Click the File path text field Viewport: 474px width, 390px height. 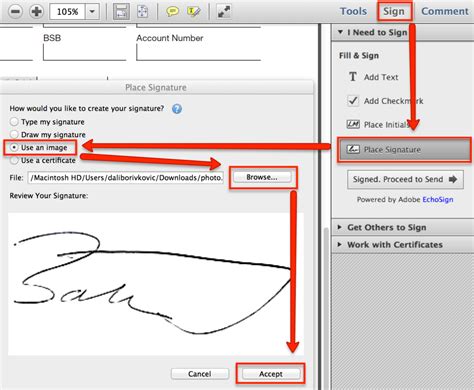point(126,178)
